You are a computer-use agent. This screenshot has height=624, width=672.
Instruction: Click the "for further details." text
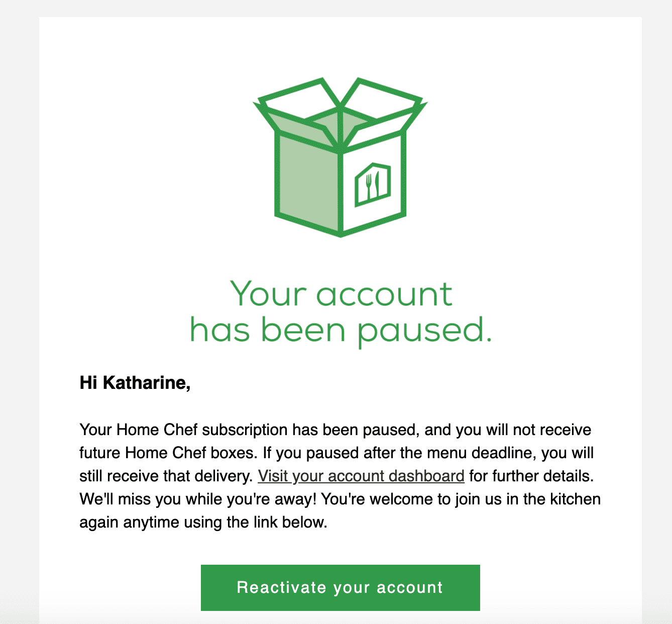531,476
